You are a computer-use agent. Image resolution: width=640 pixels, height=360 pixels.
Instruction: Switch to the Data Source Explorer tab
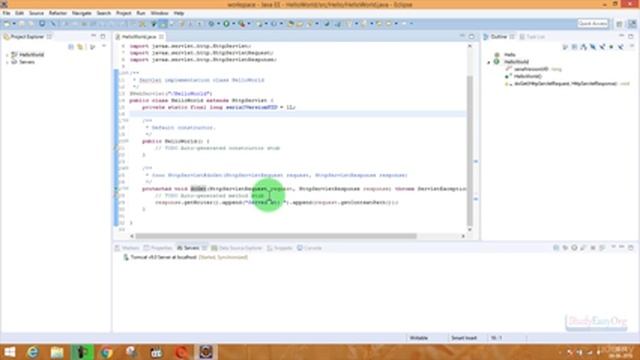[x=237, y=248]
